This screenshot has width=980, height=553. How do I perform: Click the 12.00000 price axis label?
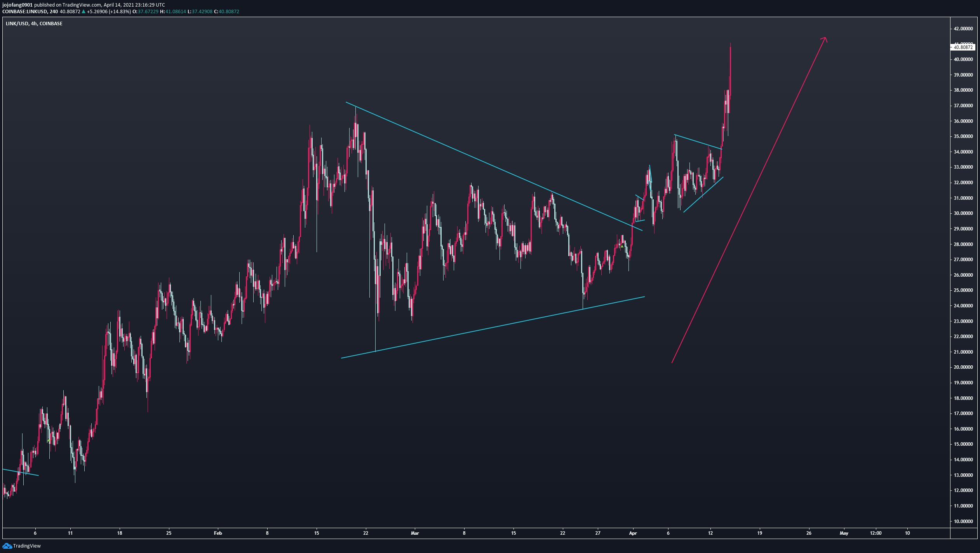click(963, 490)
